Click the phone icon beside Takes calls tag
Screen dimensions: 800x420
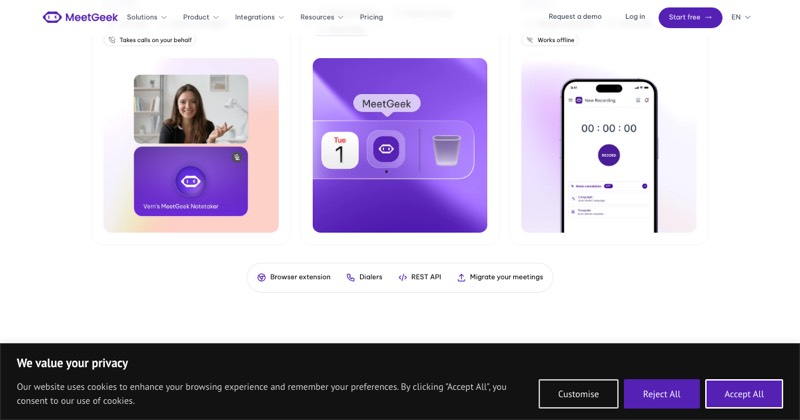coord(112,40)
